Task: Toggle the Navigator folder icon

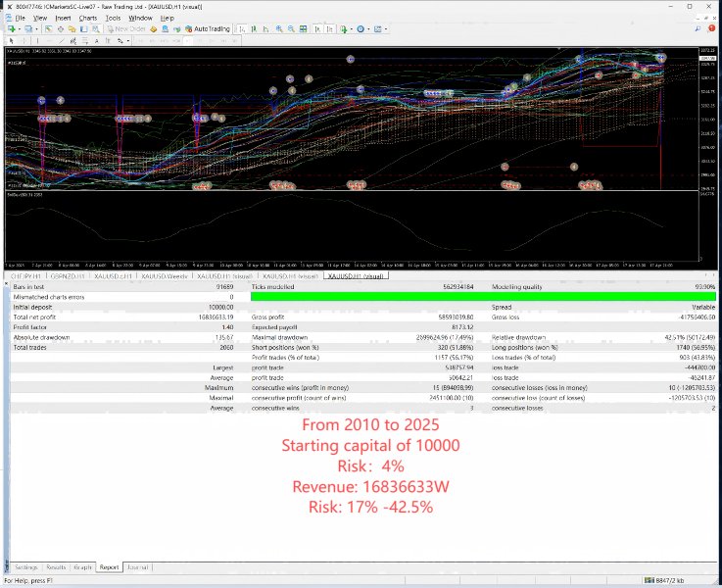Action: click(72, 29)
